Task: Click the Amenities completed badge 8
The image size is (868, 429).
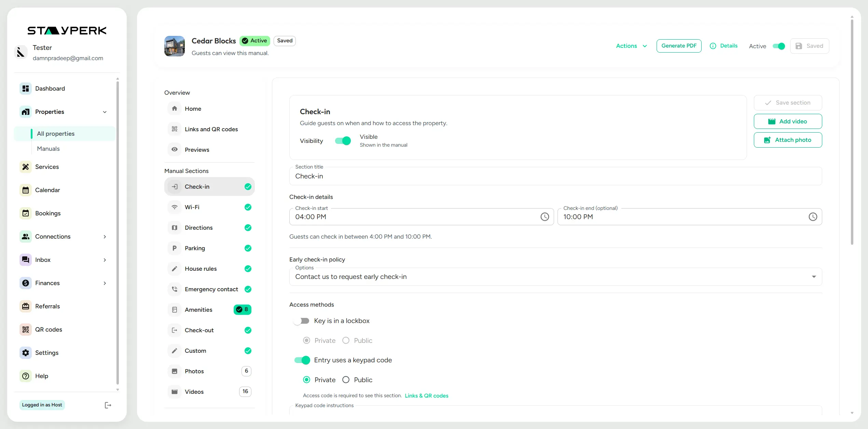Action: [243, 310]
